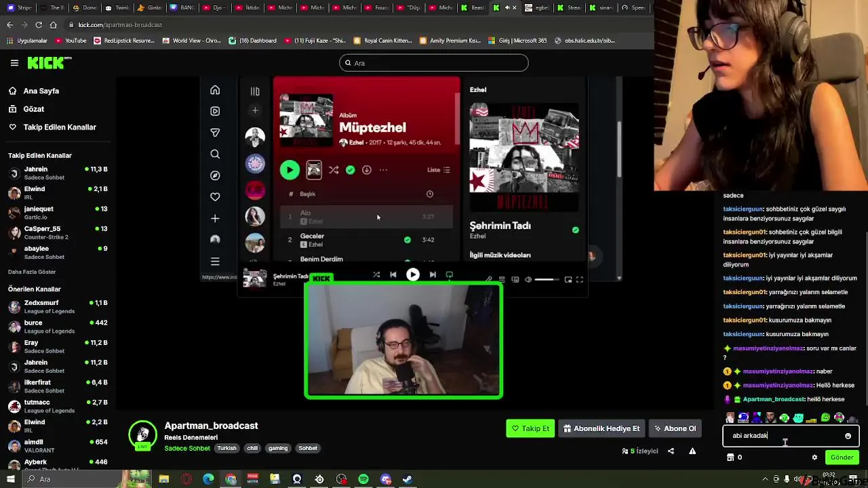
Task: Open ilkerfirat recommended channel
Action: coord(57,386)
